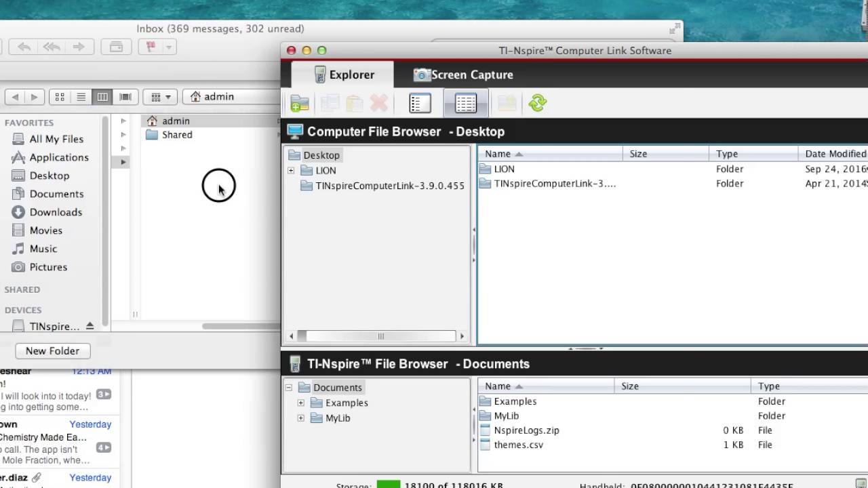
Task: Sort computer files by Type column
Action: tap(753, 154)
